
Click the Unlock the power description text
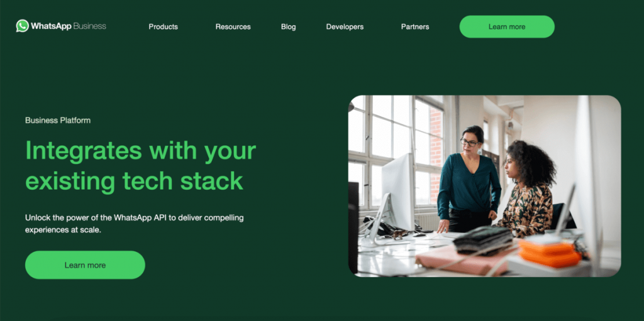coord(135,224)
